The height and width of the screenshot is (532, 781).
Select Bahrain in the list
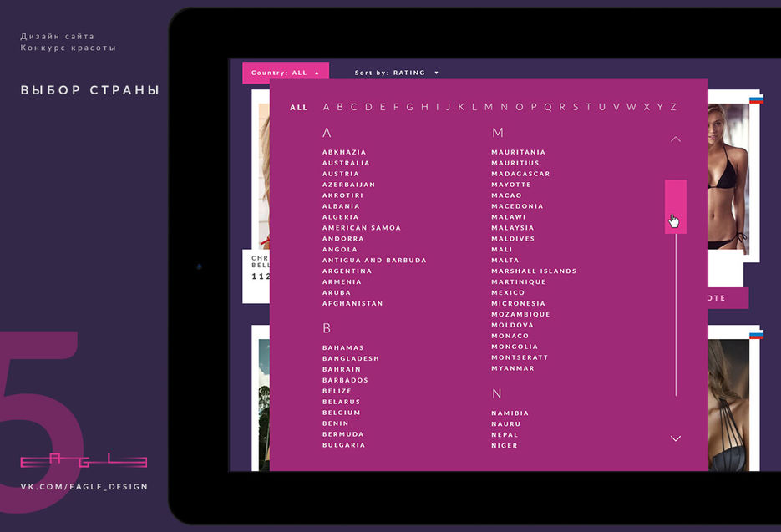(342, 370)
